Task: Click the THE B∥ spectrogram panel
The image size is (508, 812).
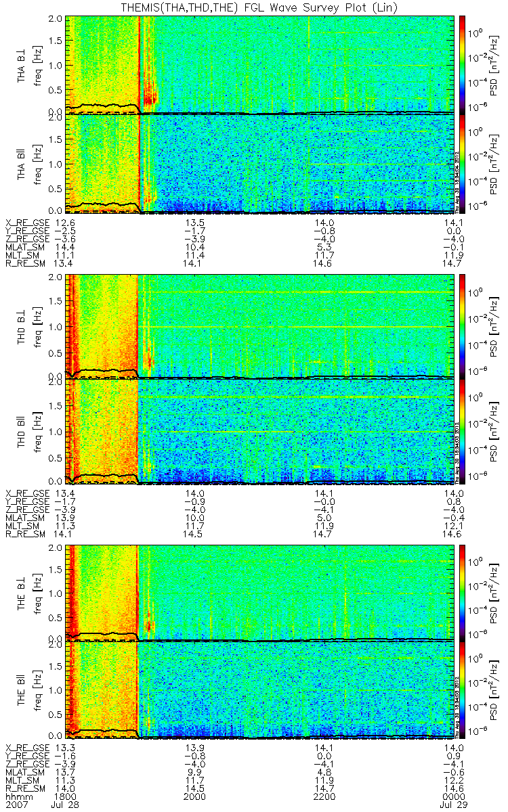Action: [259, 691]
